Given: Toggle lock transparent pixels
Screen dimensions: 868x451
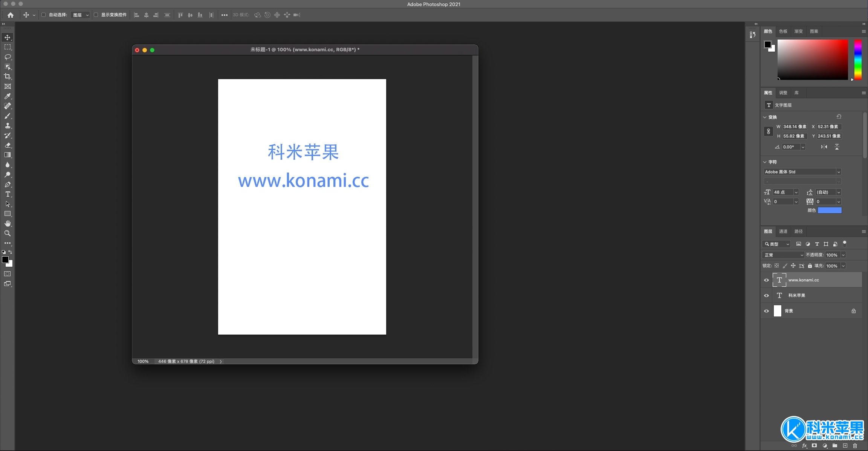Looking at the screenshot, I should click(776, 266).
